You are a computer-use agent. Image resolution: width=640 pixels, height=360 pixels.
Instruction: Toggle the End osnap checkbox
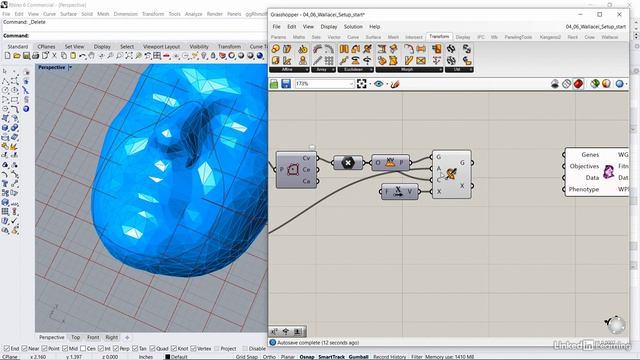coord(7,349)
